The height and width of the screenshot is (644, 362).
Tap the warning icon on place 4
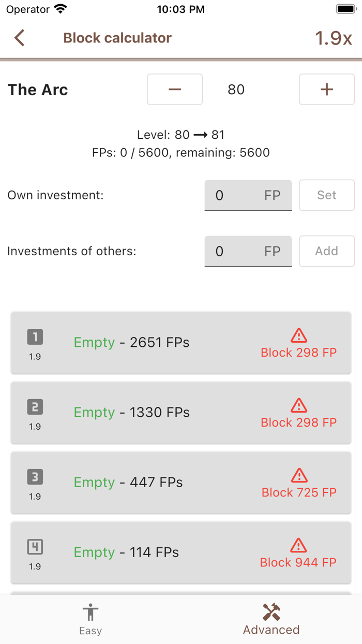pos(298,545)
